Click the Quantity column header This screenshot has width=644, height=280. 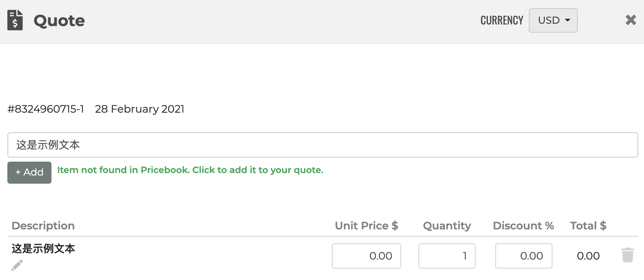click(447, 226)
